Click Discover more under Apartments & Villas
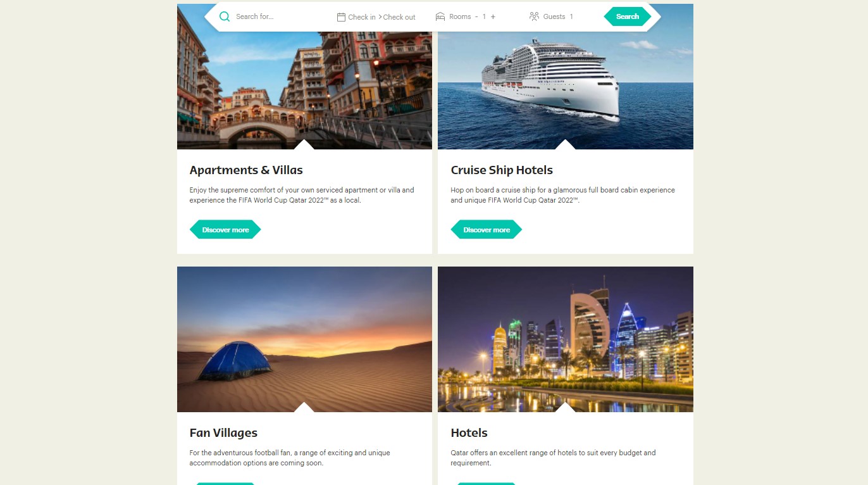The image size is (868, 485). (x=225, y=229)
